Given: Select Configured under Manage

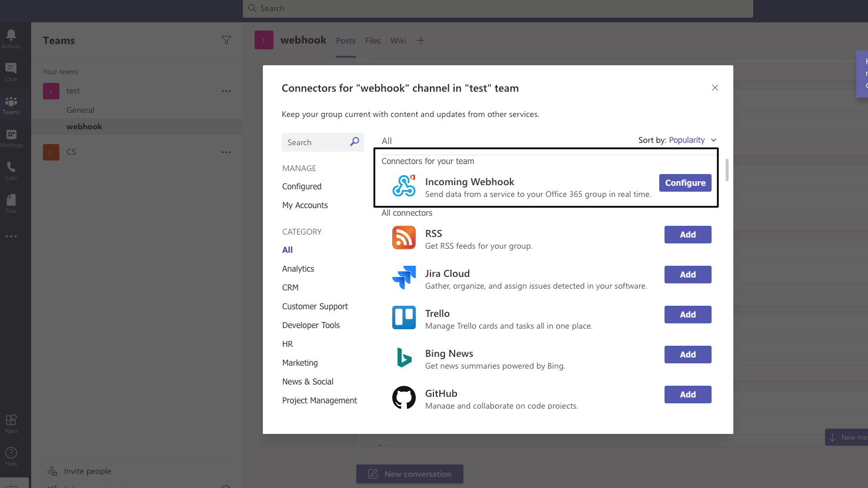Looking at the screenshot, I should [x=302, y=186].
